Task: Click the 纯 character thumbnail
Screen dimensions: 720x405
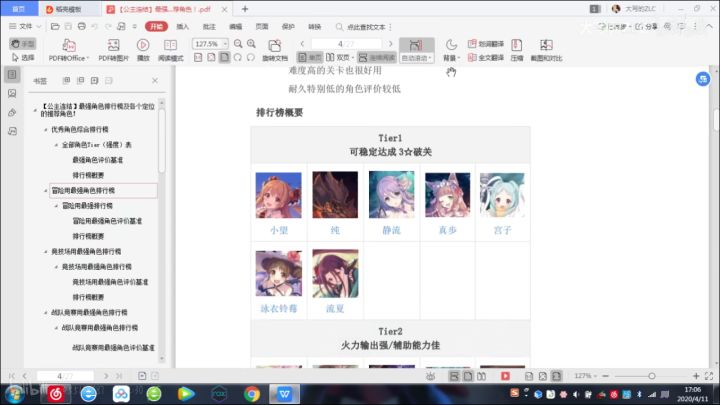Action: point(335,195)
